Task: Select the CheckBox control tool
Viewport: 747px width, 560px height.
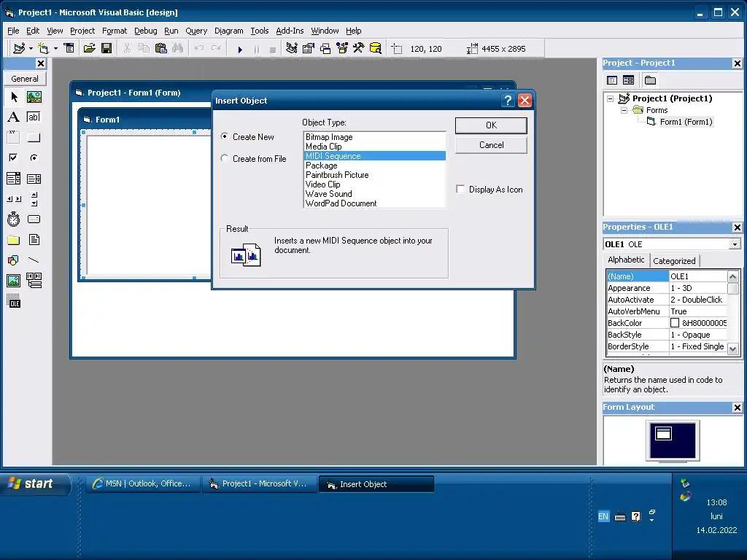Action: [14, 157]
